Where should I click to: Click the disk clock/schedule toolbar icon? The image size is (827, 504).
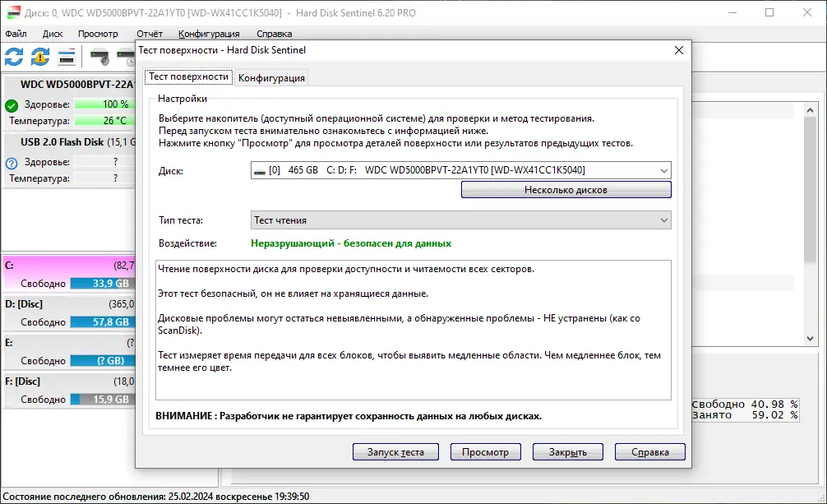[126, 58]
